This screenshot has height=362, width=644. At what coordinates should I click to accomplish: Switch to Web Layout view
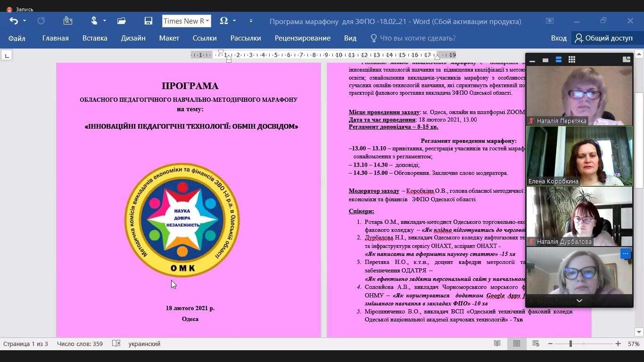click(x=536, y=344)
